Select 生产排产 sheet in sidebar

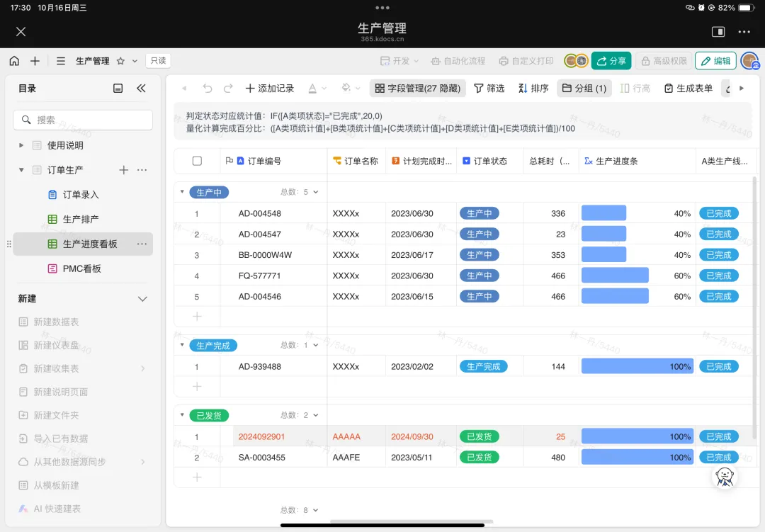coord(80,220)
